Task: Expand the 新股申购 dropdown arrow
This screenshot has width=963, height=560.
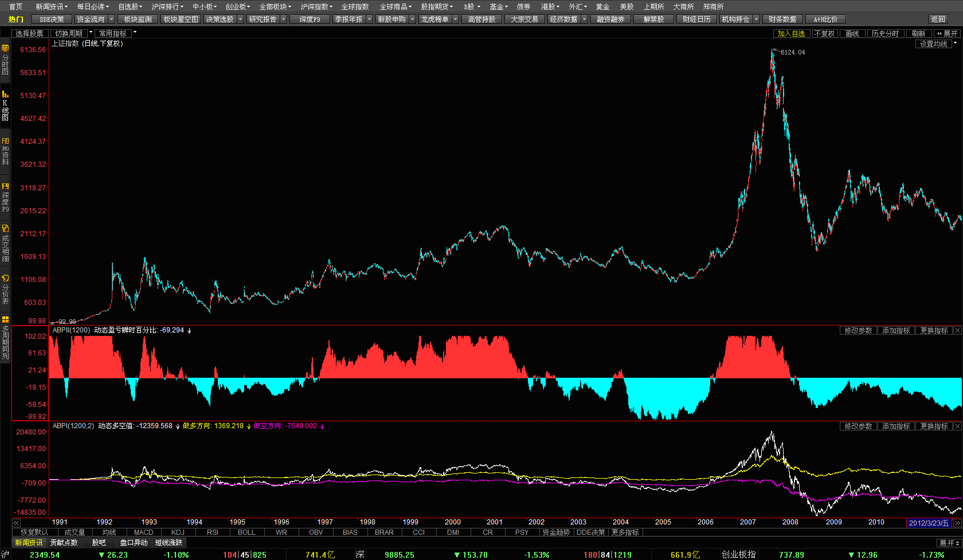Action: [x=412, y=19]
